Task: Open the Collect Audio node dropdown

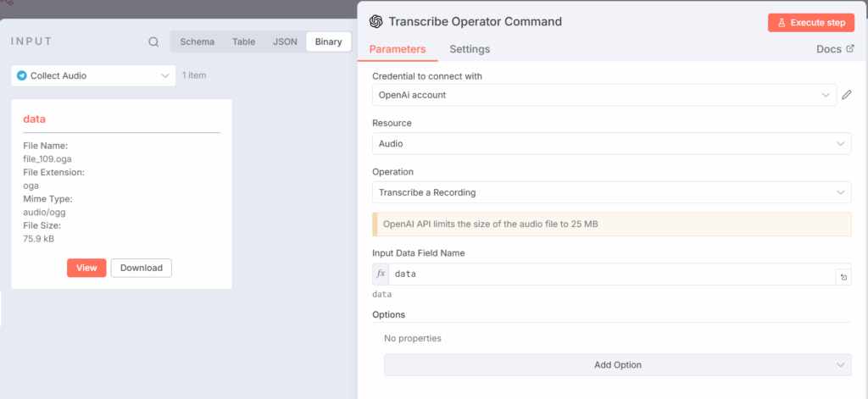Action: point(93,75)
